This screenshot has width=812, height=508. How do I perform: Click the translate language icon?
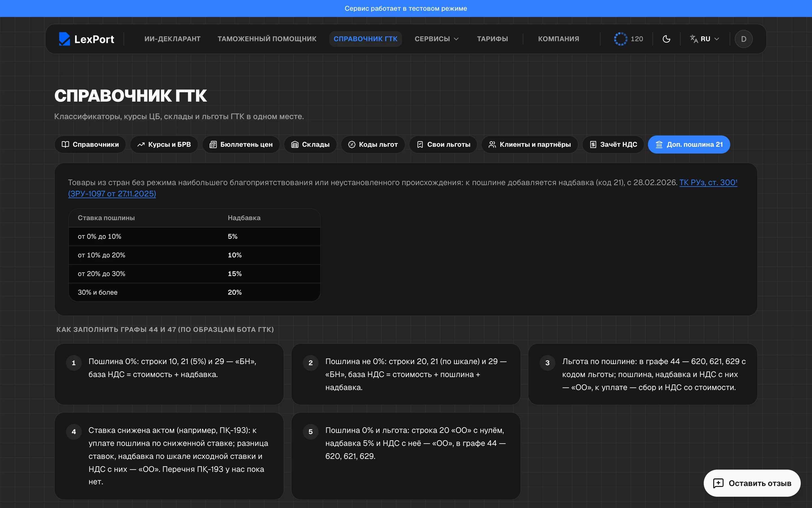[694, 39]
